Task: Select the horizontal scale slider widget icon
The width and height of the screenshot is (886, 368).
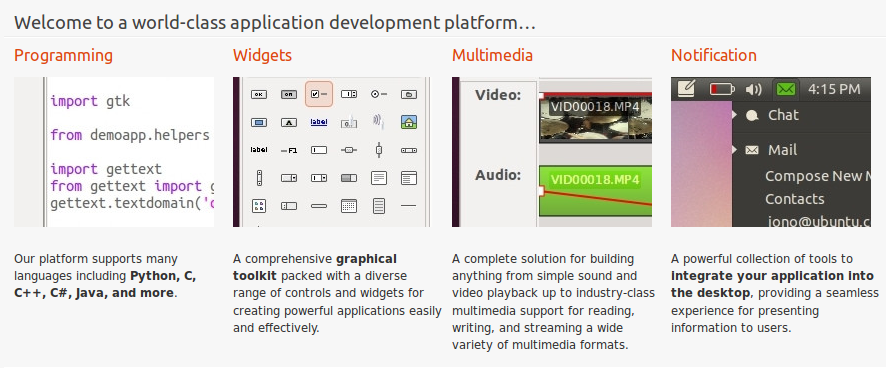Action: pos(349,150)
